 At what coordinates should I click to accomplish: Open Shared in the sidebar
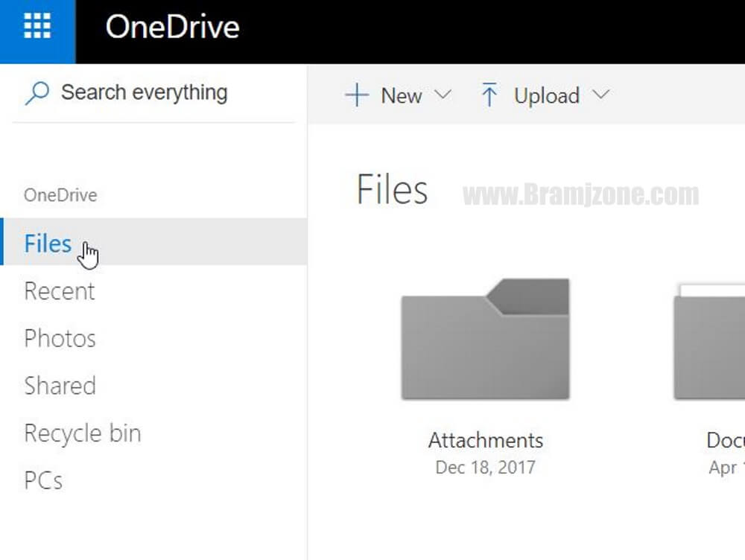(60, 385)
